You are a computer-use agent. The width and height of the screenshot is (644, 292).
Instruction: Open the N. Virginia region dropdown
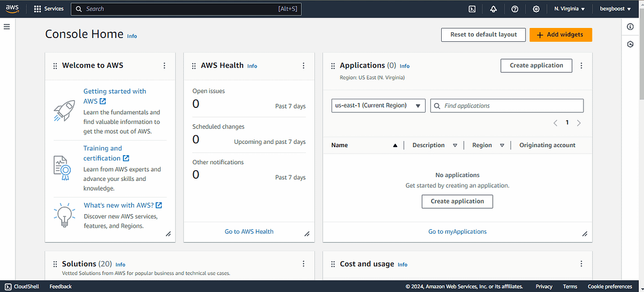click(569, 9)
